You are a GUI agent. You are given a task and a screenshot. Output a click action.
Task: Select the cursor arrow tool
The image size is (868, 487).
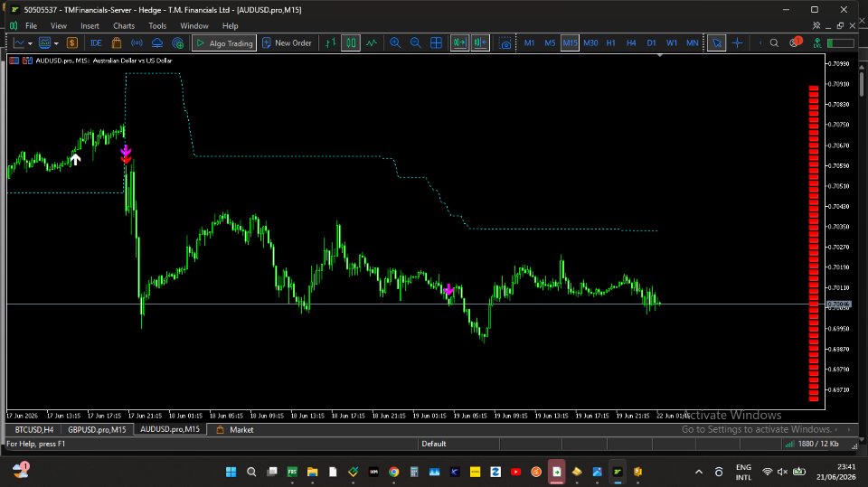click(717, 43)
